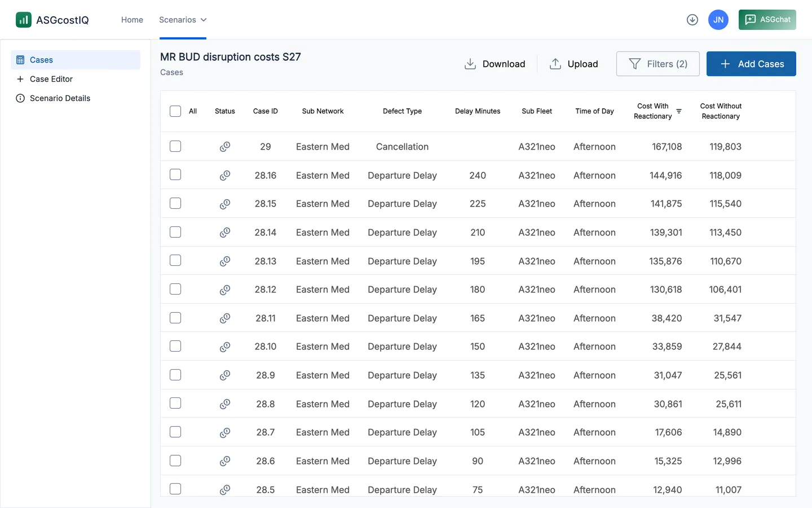Click the Cancellation defect type cell

pyautogui.click(x=402, y=147)
